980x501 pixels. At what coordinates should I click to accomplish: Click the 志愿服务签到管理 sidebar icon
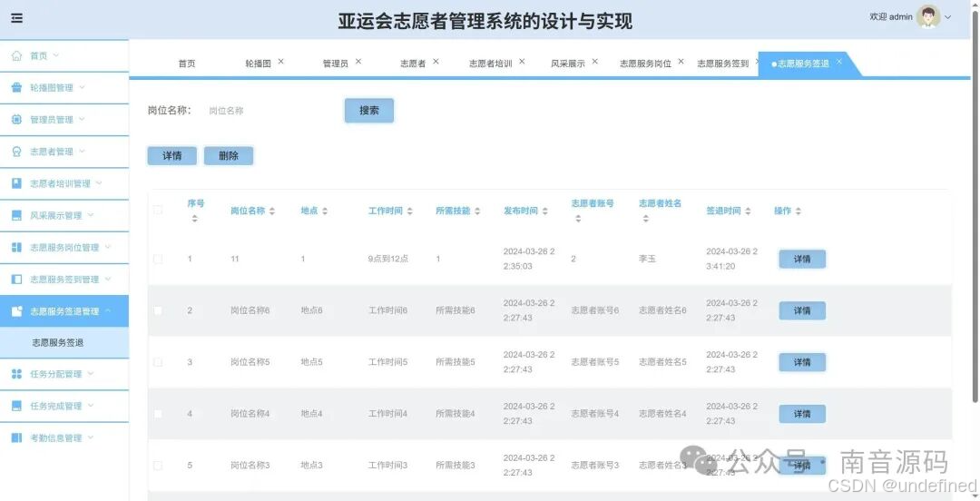[17, 279]
